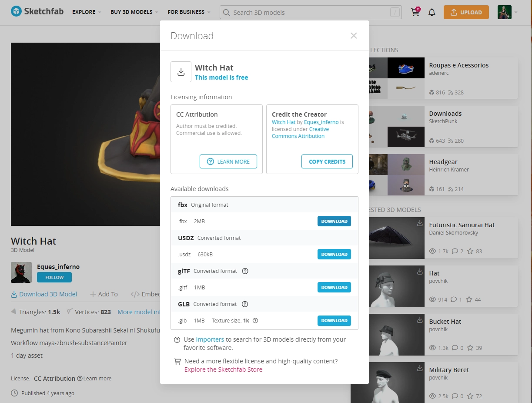Open the Creative Commons Attribution link
This screenshot has width=532, height=403.
tap(300, 133)
